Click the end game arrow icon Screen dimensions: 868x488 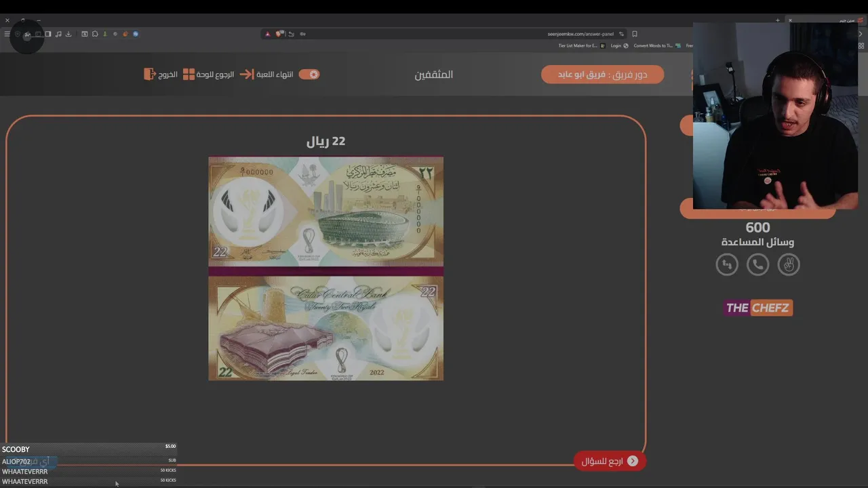(x=247, y=74)
